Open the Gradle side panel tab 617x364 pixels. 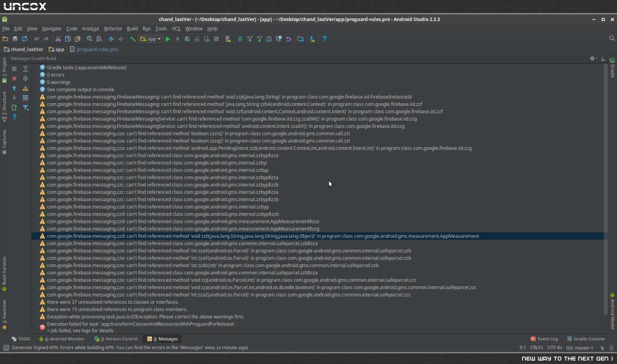(613, 67)
